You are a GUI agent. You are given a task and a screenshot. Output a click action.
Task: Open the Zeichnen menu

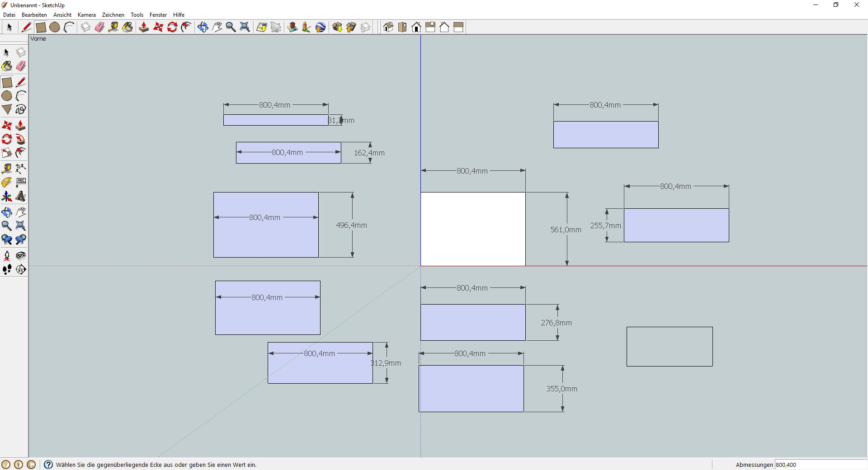(x=113, y=15)
